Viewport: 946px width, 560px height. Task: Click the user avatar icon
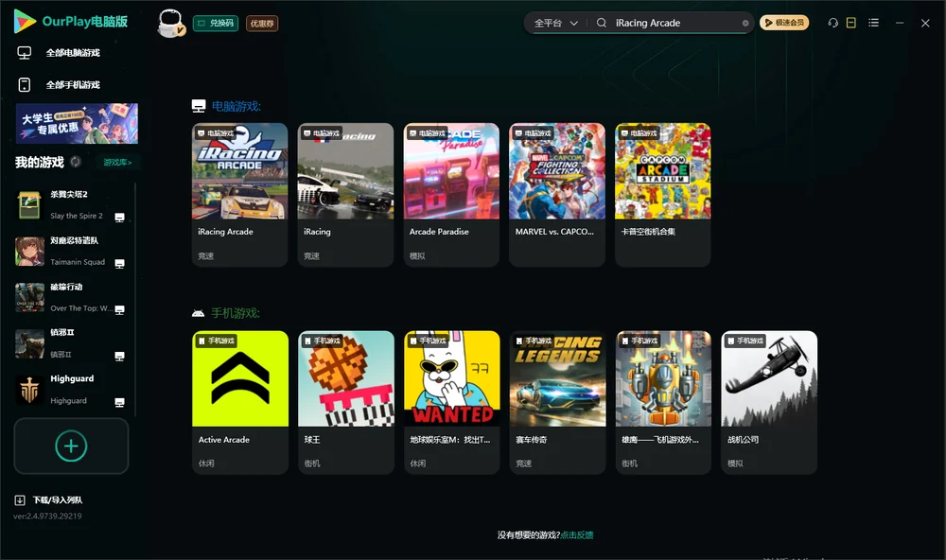(x=170, y=24)
